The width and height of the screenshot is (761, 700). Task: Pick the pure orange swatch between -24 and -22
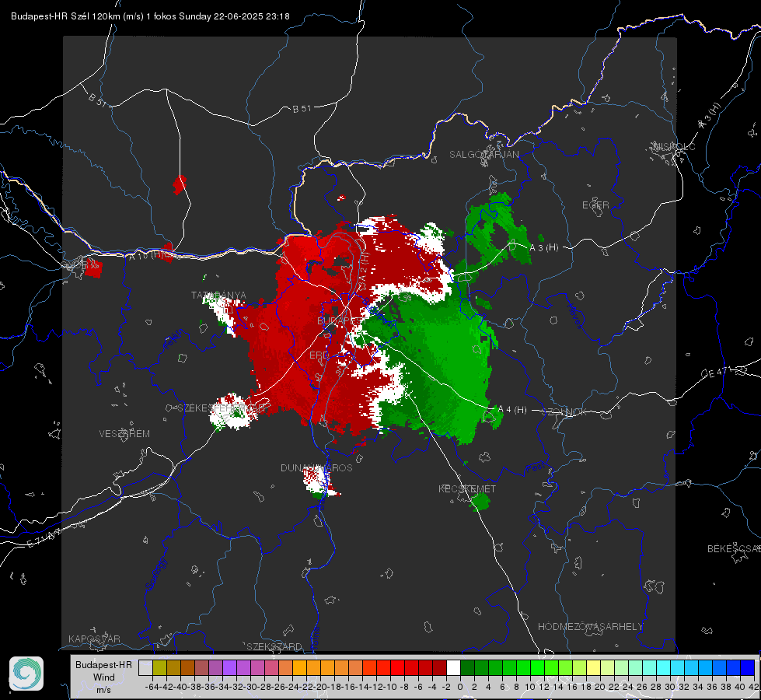(x=299, y=667)
